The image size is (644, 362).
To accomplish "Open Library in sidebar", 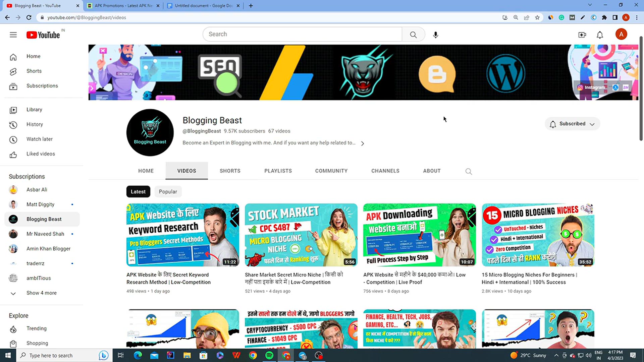I will [42, 110].
